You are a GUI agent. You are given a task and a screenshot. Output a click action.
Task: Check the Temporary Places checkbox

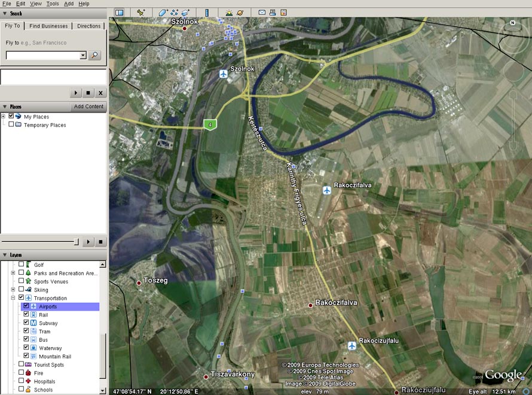pyautogui.click(x=11, y=124)
